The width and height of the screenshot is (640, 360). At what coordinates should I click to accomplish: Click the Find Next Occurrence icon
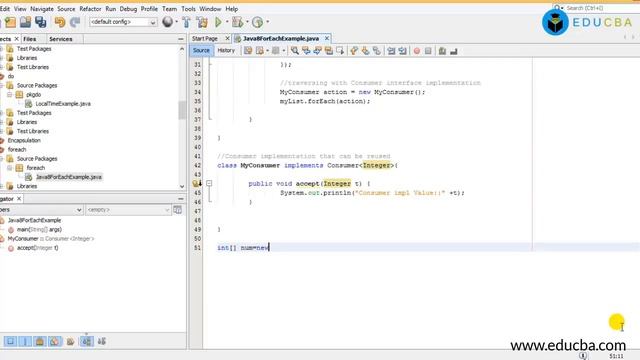(x=317, y=51)
